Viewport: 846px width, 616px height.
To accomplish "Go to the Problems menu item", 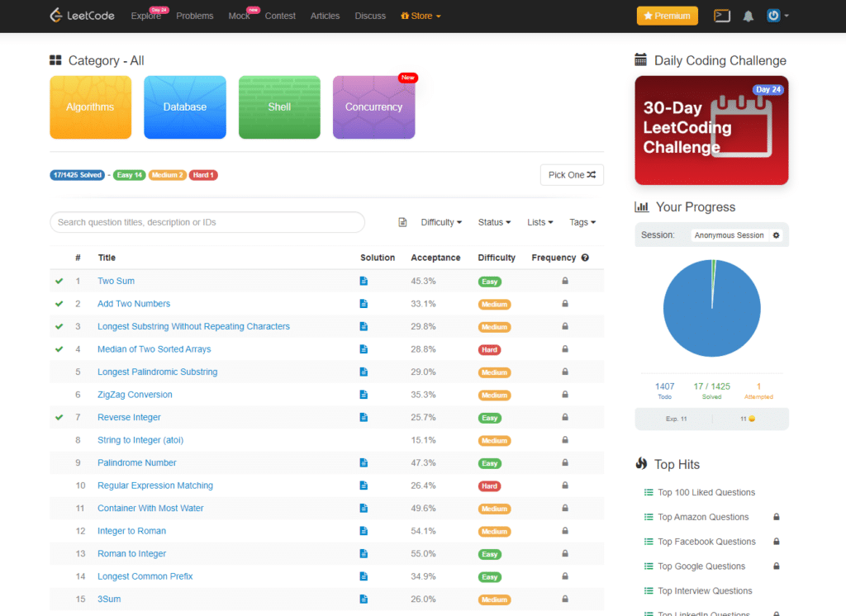I will (x=194, y=16).
